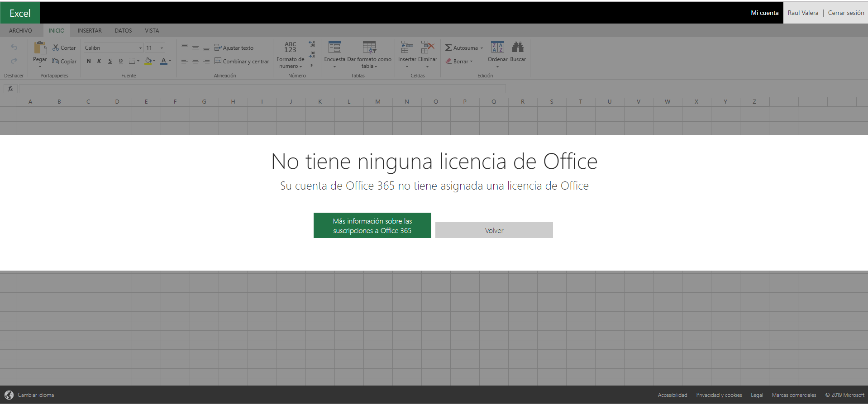Align text to top
The height and width of the screenshot is (405, 868).
point(185,47)
